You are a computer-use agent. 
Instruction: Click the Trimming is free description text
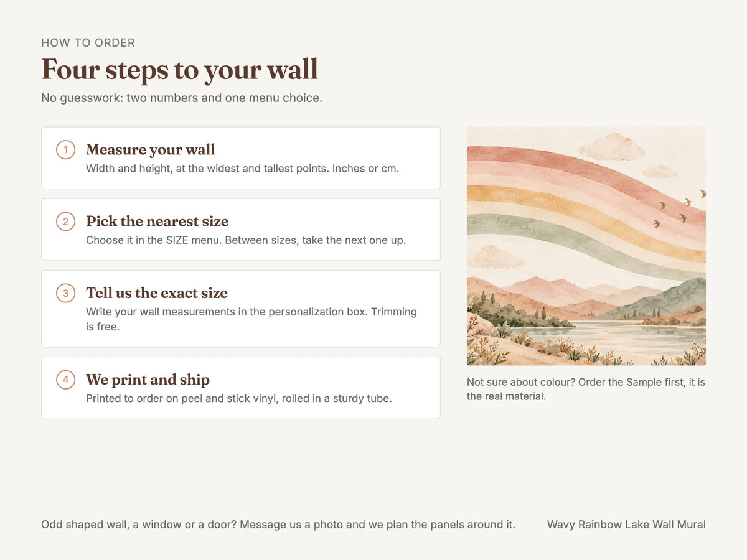pyautogui.click(x=251, y=319)
